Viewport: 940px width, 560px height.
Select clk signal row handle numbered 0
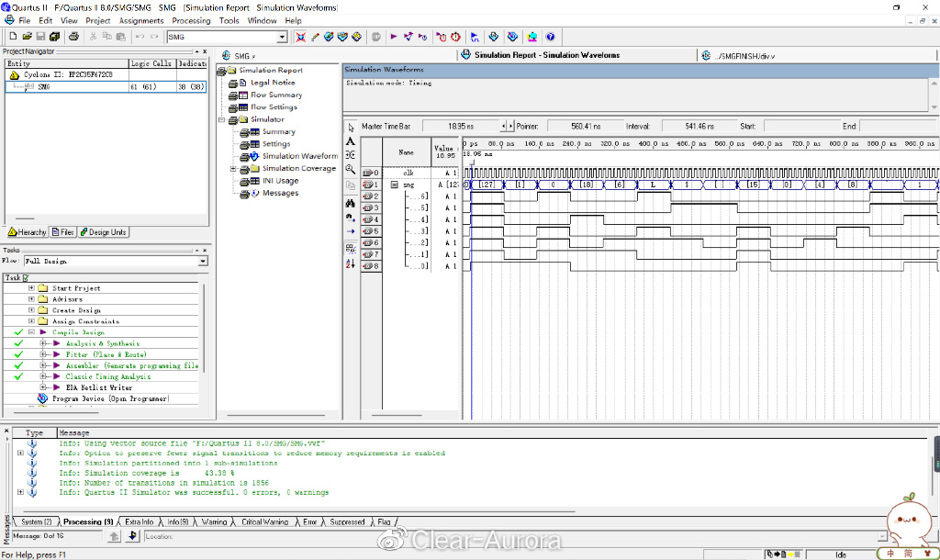coord(371,173)
